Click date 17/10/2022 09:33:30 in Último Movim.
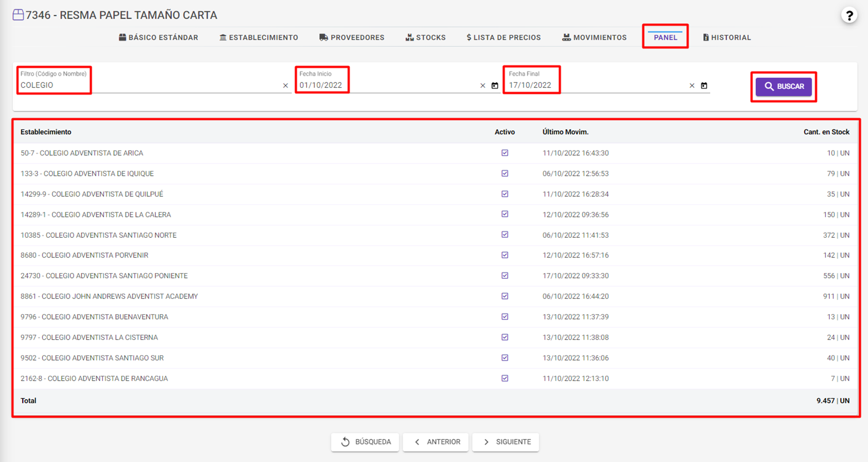Image resolution: width=868 pixels, height=462 pixels. point(575,276)
